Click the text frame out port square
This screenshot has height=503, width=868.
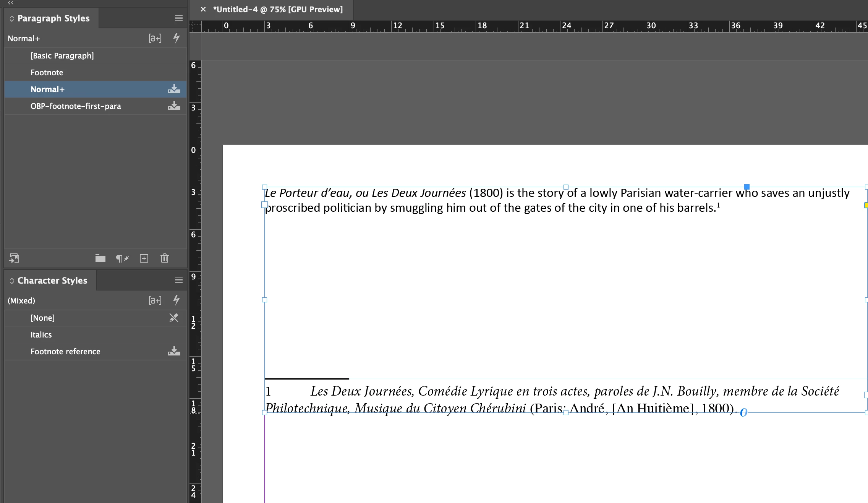[x=866, y=395]
